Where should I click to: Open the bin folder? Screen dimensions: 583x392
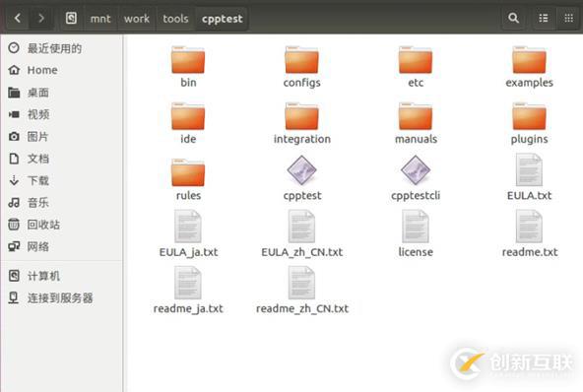pos(188,59)
